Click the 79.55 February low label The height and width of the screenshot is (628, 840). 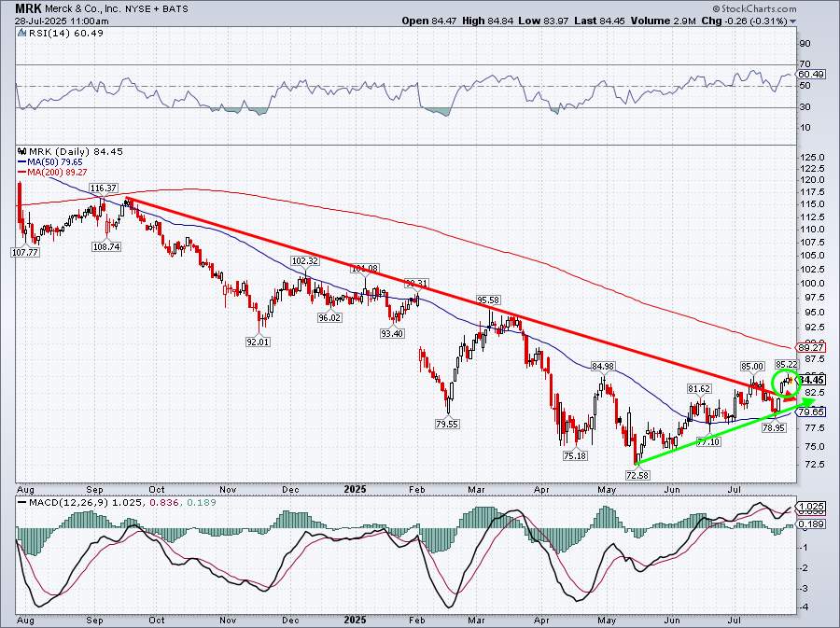(449, 423)
